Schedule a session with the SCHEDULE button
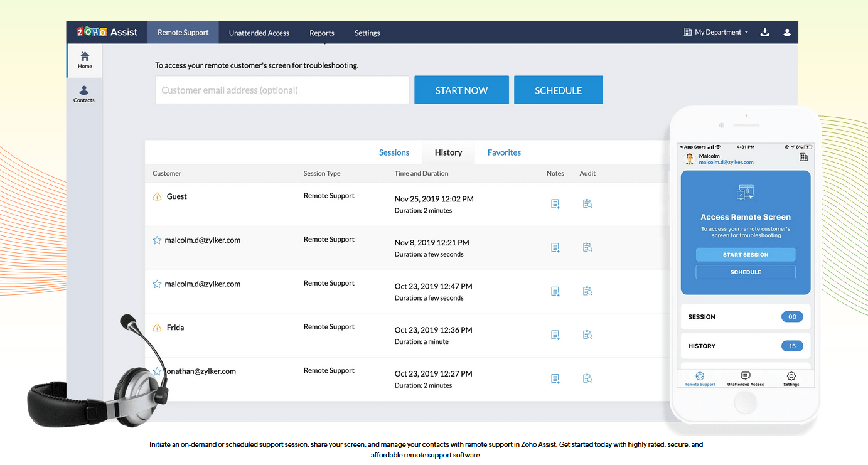The width and height of the screenshot is (868, 465). pyautogui.click(x=558, y=90)
